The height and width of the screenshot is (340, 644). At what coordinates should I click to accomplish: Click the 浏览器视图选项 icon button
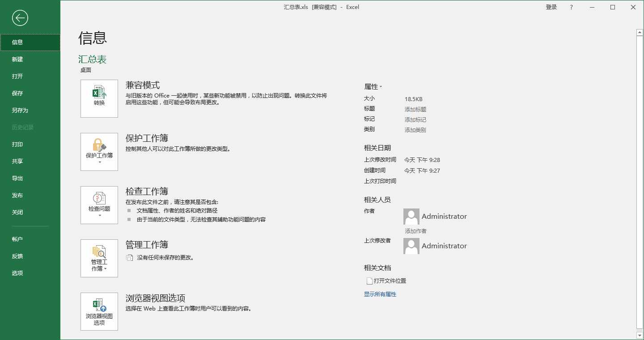[99, 311]
